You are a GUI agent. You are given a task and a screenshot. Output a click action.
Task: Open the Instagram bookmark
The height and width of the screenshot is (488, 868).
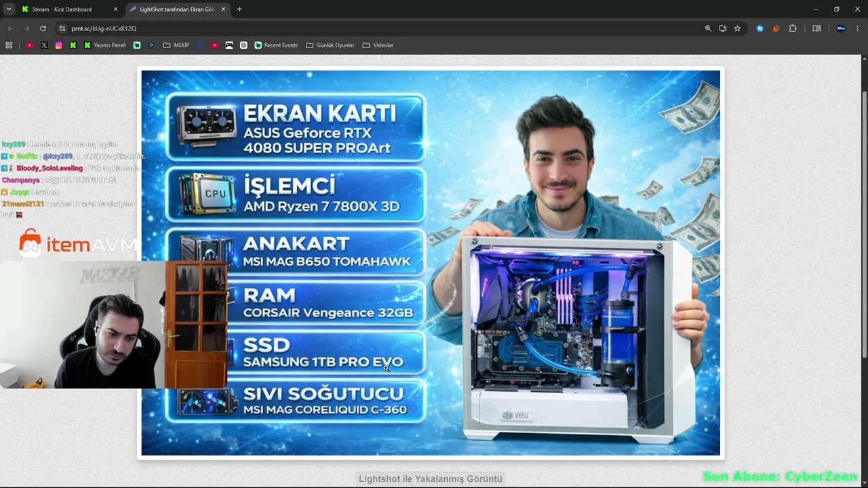[59, 45]
